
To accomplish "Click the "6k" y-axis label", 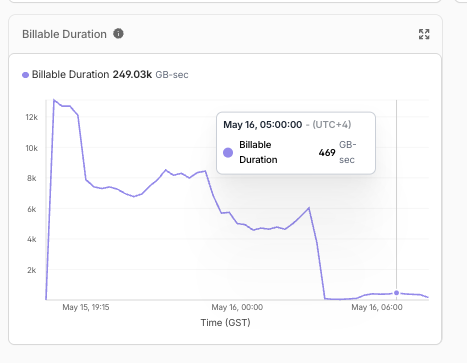I will coord(32,209).
